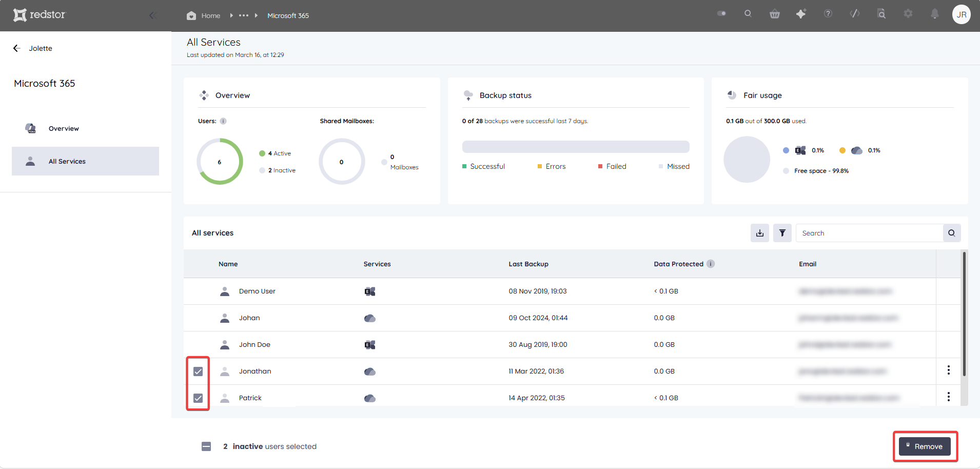Focus the Search input field
This screenshot has height=469, width=980.
870,233
